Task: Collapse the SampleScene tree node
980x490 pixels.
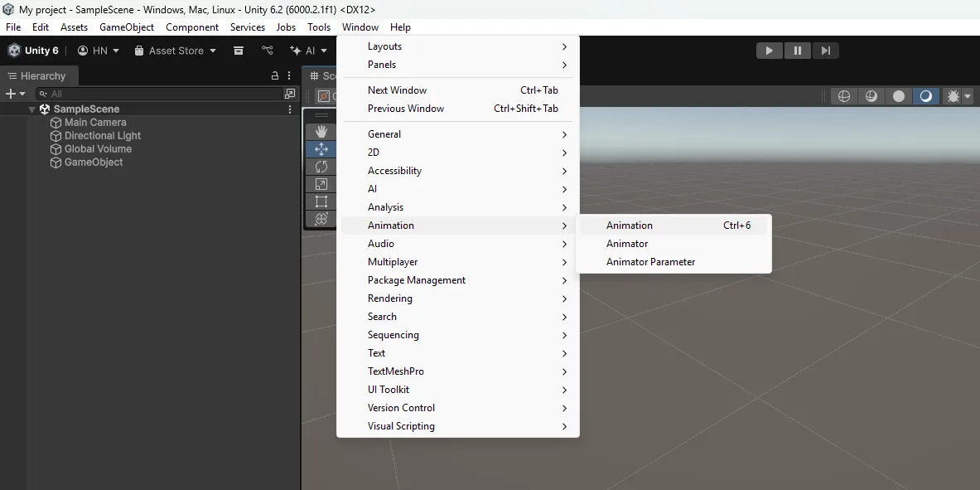Action: pos(31,109)
